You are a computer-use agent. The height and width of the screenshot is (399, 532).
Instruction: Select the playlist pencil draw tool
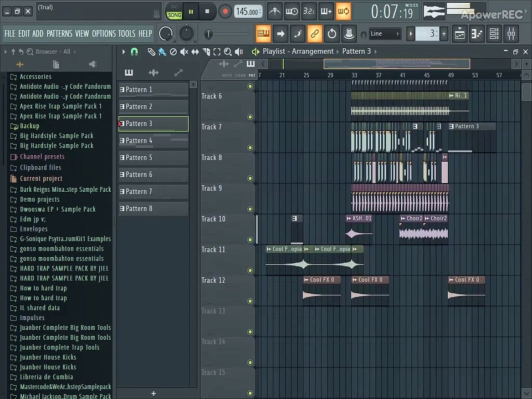[151, 52]
